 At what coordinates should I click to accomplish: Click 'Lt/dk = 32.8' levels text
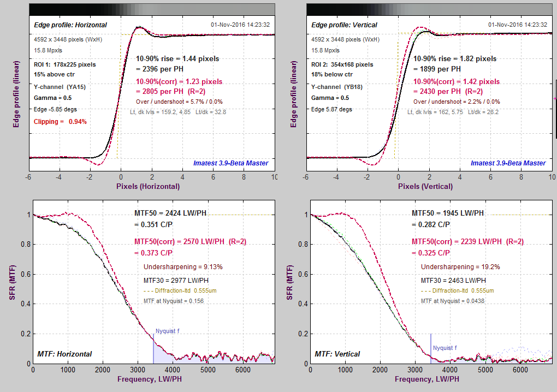coord(211,112)
